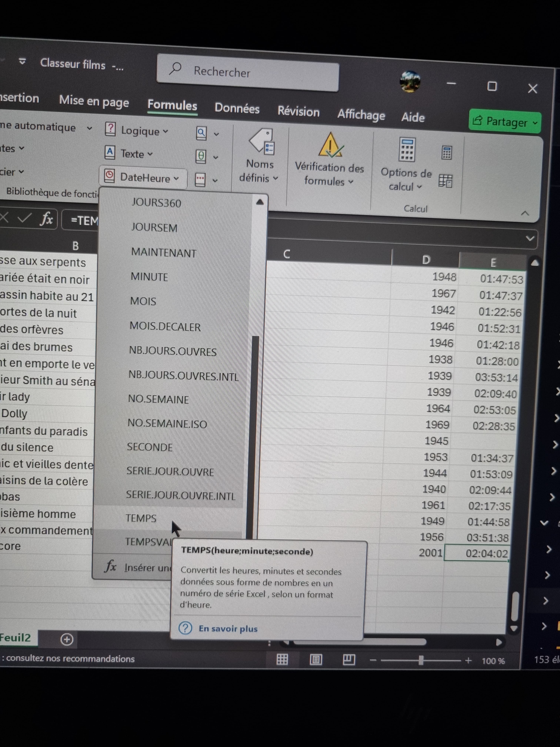The image size is (560, 747).
Task: Choose SECONDE function
Action: coord(149,447)
